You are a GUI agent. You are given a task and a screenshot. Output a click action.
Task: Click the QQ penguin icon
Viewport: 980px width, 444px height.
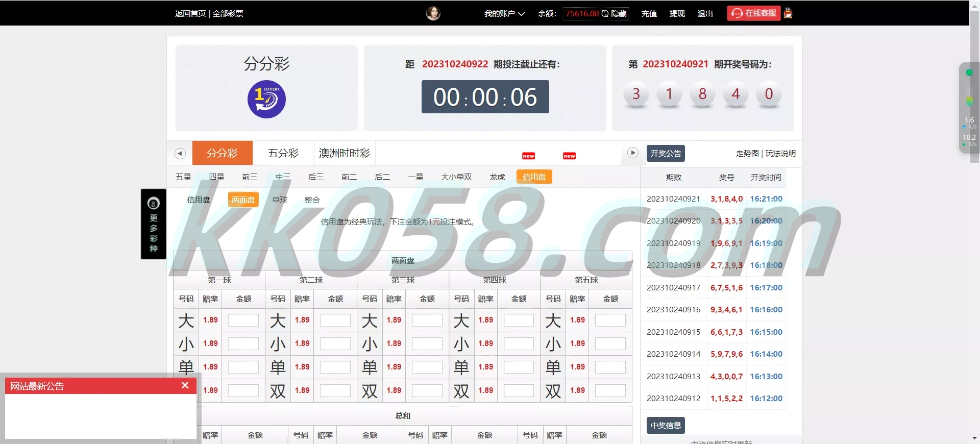click(x=788, y=13)
